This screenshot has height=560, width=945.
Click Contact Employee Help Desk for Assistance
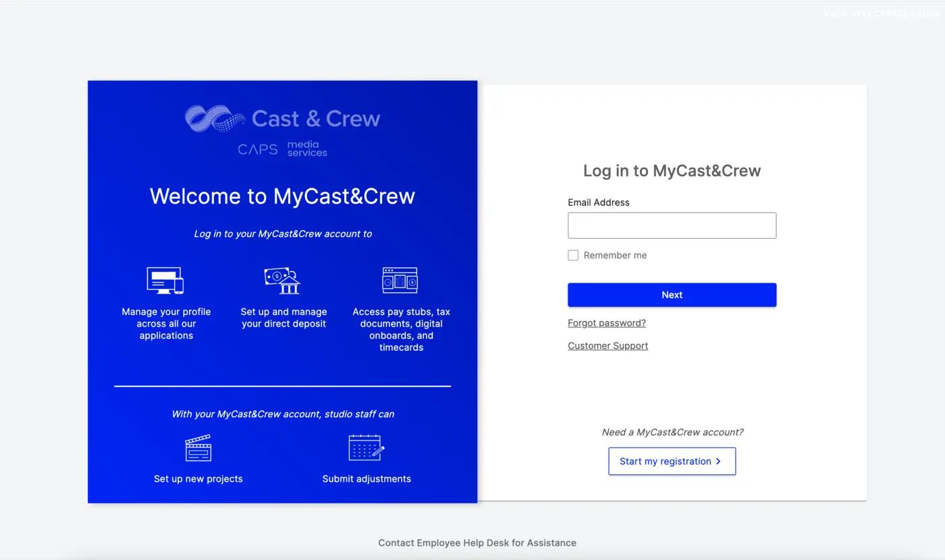tap(477, 542)
